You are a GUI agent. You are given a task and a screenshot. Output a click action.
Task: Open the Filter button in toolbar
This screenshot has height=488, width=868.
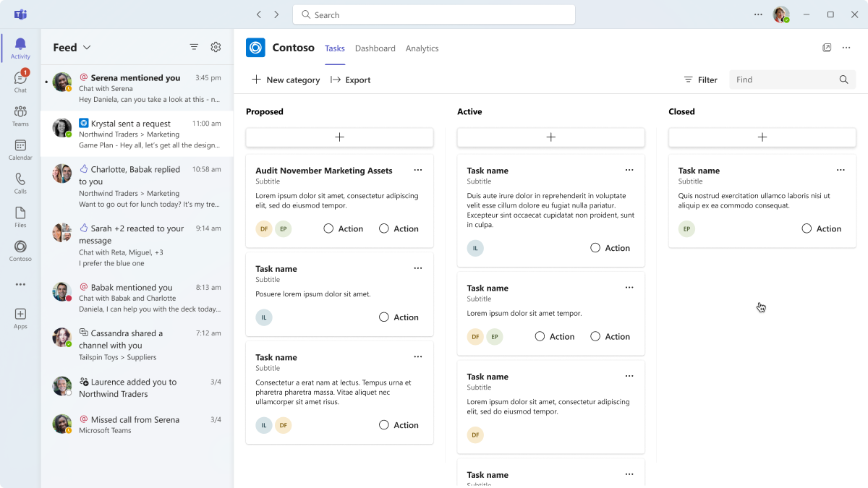pos(700,80)
